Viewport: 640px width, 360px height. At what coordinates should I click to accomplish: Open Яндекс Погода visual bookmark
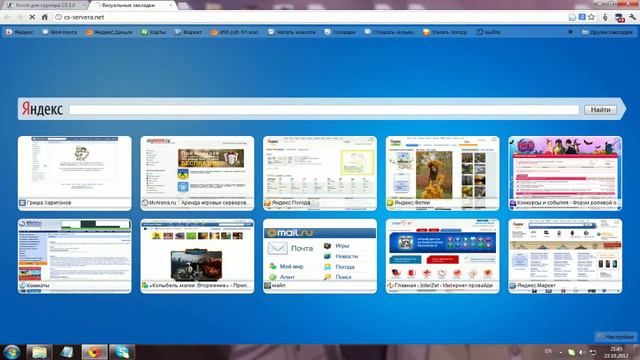(x=320, y=173)
